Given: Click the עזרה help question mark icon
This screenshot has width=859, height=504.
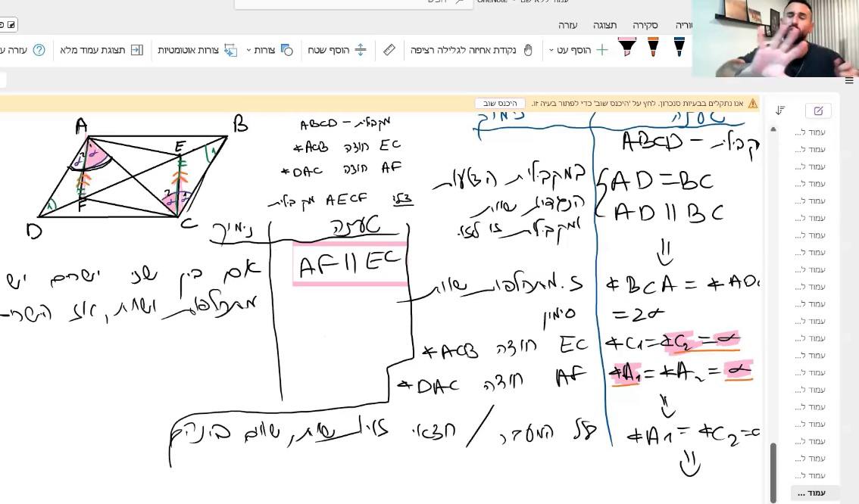Looking at the screenshot, I should point(39,51).
